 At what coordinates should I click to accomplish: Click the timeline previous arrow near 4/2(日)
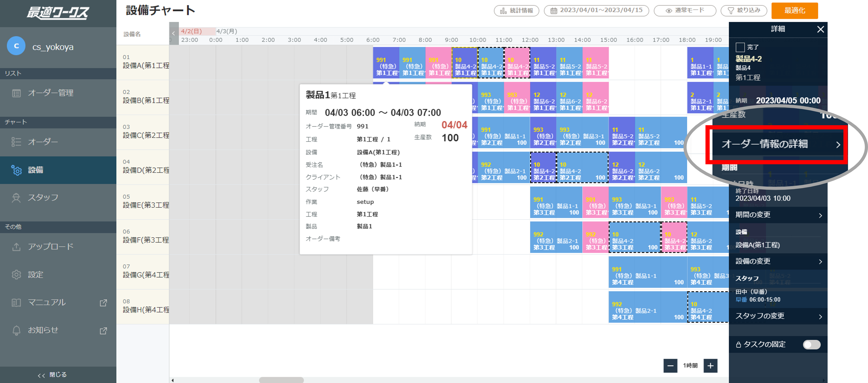pos(173,33)
